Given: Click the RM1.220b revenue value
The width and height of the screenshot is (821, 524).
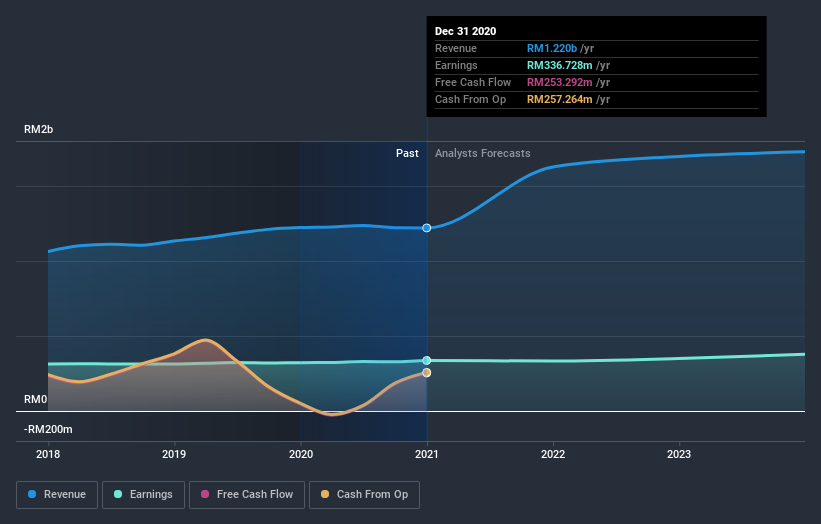Looking at the screenshot, I should point(552,48).
